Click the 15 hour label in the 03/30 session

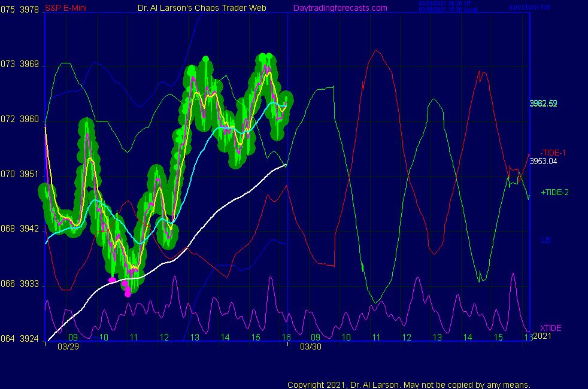[x=498, y=338]
